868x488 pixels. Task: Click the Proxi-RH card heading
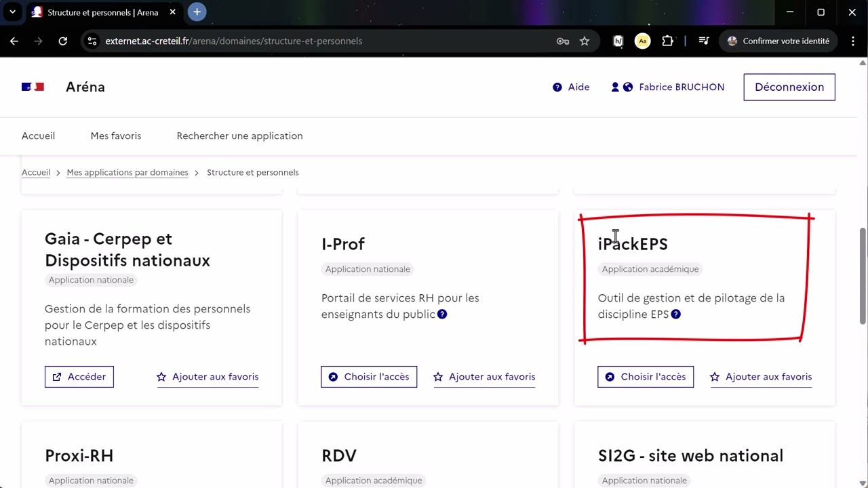point(79,455)
